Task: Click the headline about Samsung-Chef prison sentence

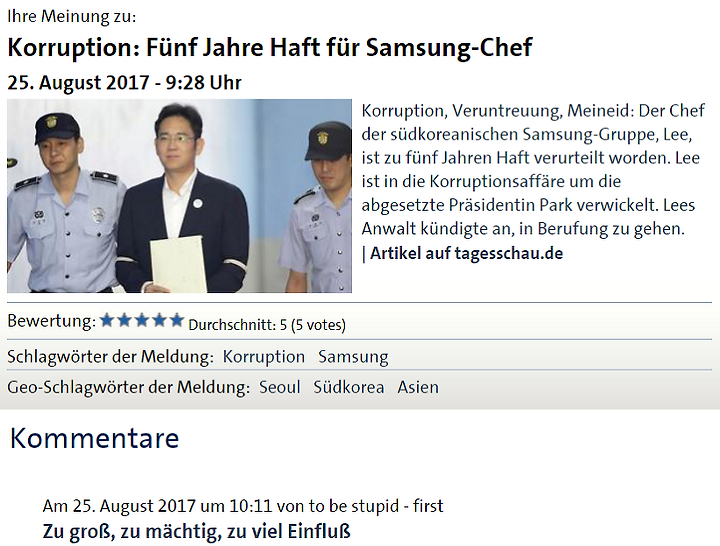Action: pyautogui.click(x=270, y=47)
